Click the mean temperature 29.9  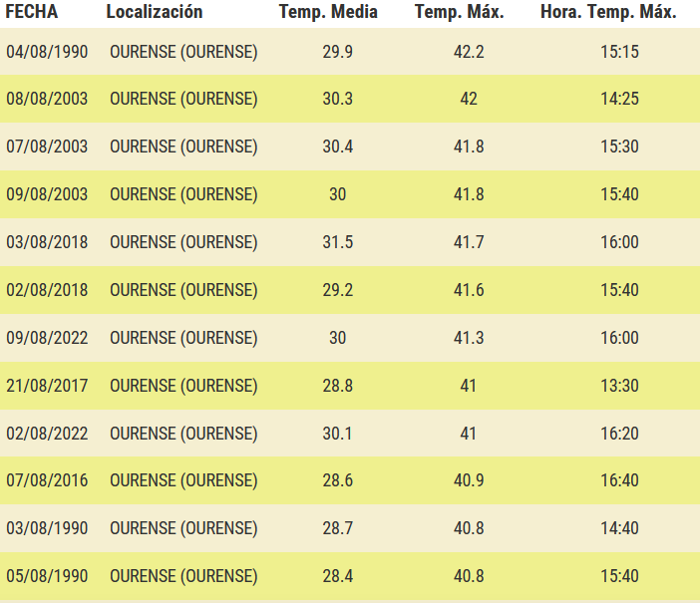click(x=338, y=52)
